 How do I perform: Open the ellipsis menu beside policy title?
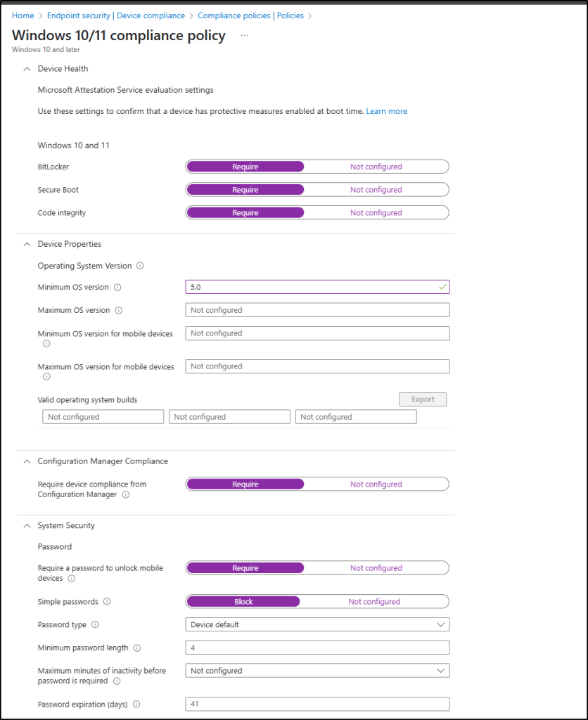coord(244,34)
